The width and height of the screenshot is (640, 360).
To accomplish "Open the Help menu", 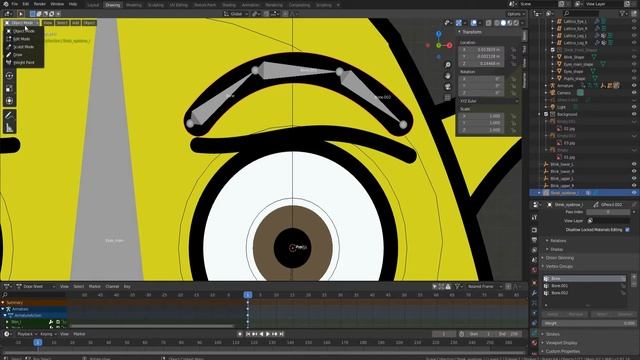I will tap(73, 4).
